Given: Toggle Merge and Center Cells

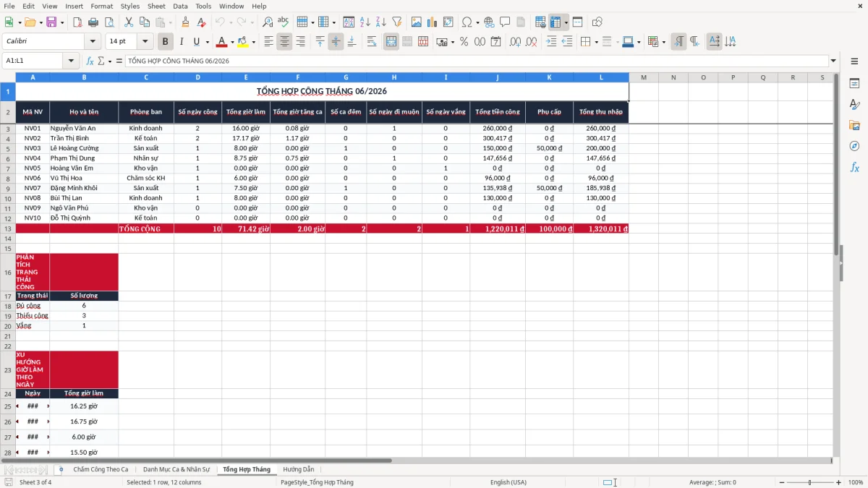Looking at the screenshot, I should click(391, 42).
